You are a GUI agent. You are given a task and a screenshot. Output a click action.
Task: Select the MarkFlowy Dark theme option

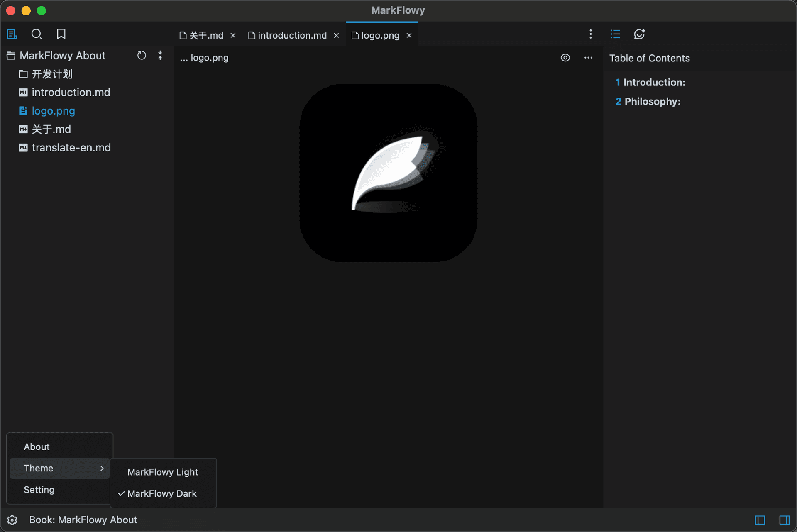162,493
